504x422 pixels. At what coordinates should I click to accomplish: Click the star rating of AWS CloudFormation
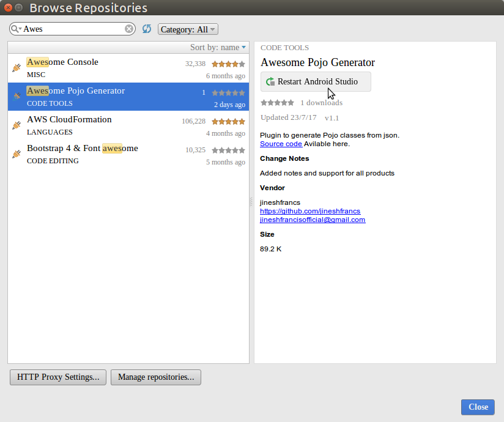(228, 122)
